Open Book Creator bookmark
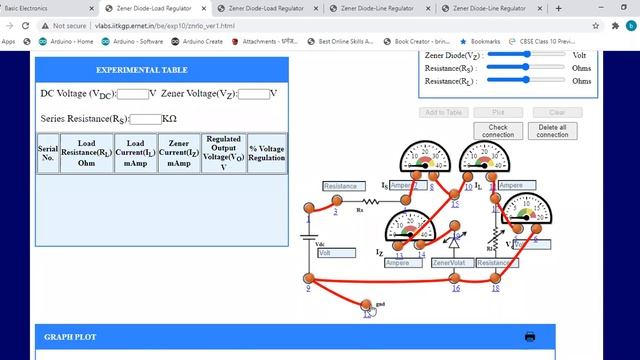This screenshot has width=640, height=360. tap(417, 41)
